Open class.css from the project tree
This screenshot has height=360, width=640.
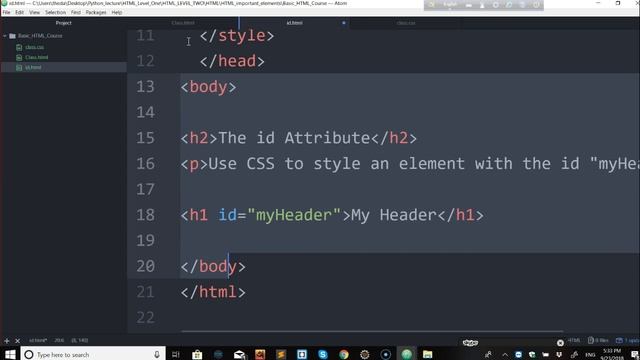click(34, 47)
